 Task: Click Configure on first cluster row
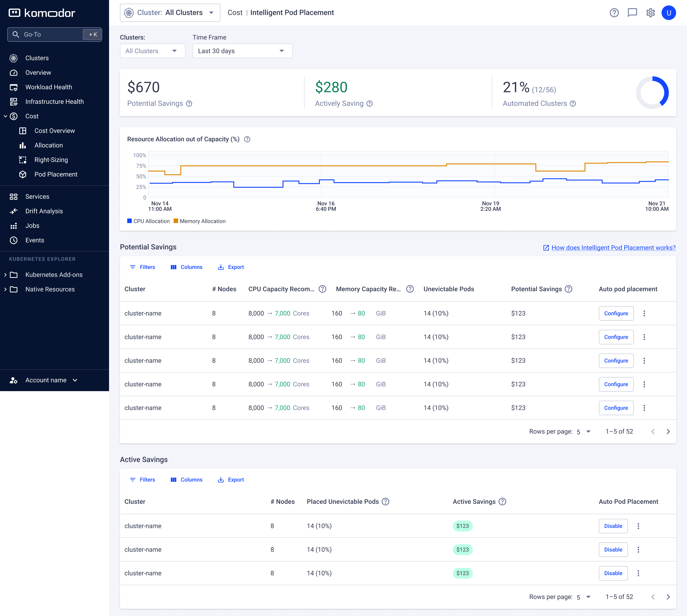point(616,313)
